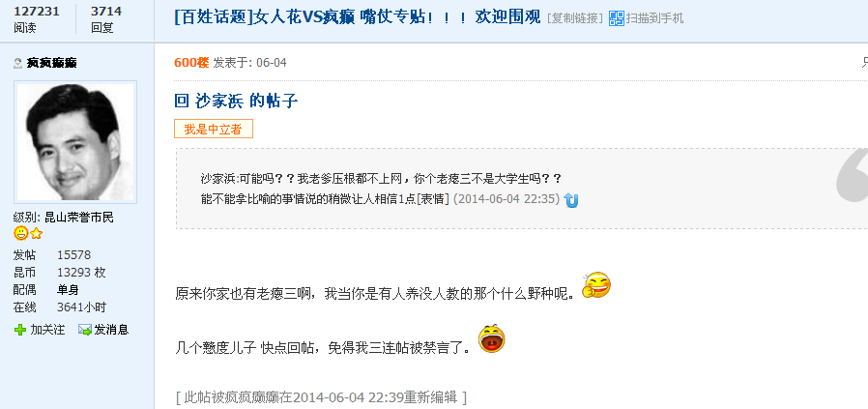Open 回 沙家浜 的帖子 reply heading
The height and width of the screenshot is (409, 868).
(237, 101)
